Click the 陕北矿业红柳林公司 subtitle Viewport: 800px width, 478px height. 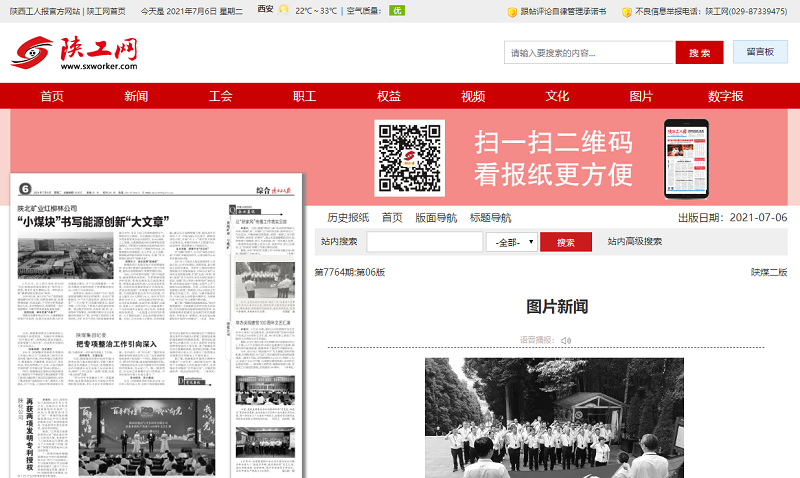(x=47, y=208)
